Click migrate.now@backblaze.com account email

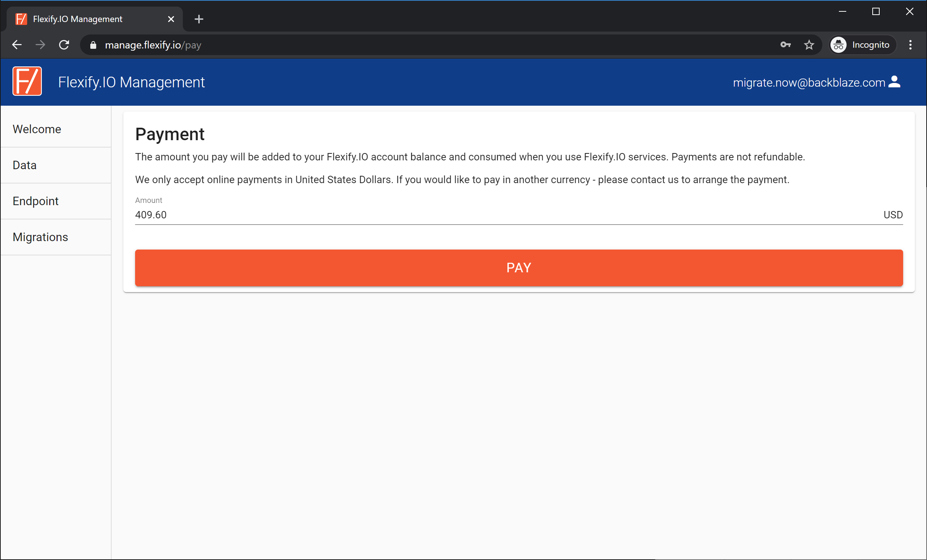click(x=809, y=82)
